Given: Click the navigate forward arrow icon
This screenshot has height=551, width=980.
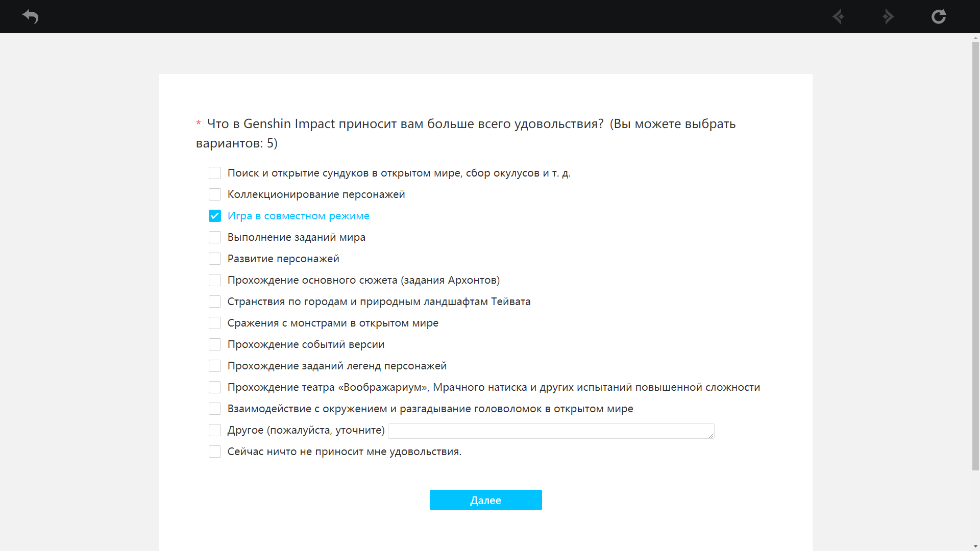Looking at the screenshot, I should tap(888, 16).
